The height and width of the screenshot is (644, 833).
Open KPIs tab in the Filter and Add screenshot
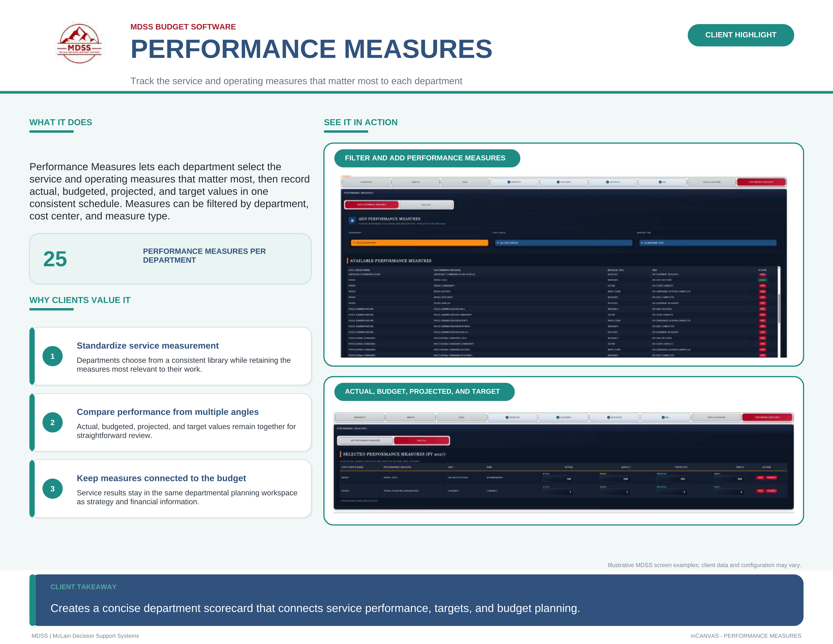[662, 182]
